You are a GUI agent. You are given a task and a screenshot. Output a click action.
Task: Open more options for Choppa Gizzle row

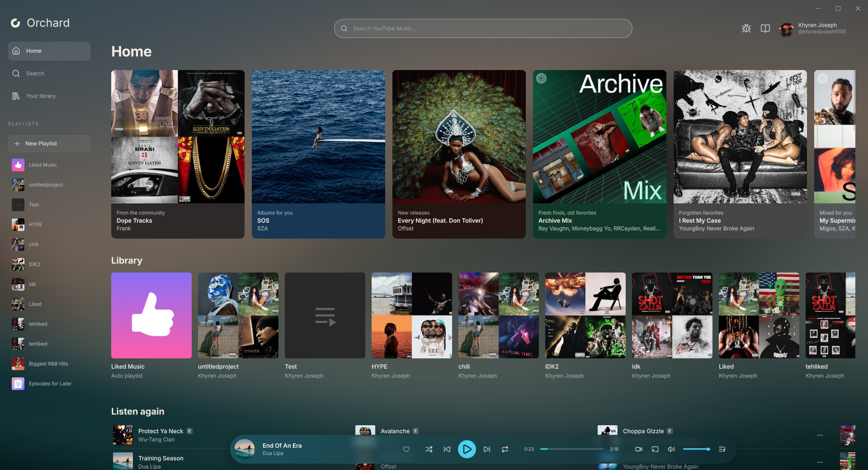click(820, 435)
